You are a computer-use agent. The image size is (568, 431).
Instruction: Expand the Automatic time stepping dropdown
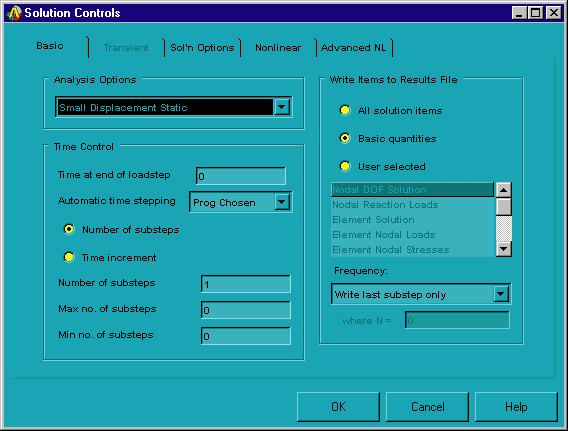[x=282, y=202]
